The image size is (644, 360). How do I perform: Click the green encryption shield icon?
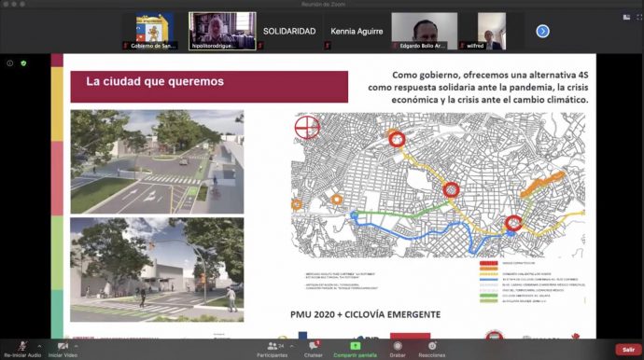(x=23, y=63)
